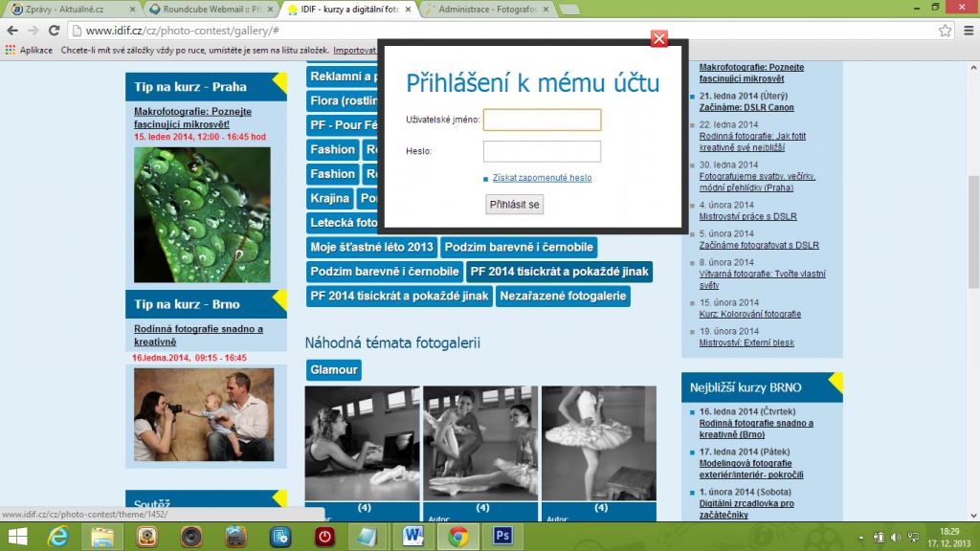Open the Modelingová fotografie exteriér/interiér link
Screen dimensions: 980x551
751,469
